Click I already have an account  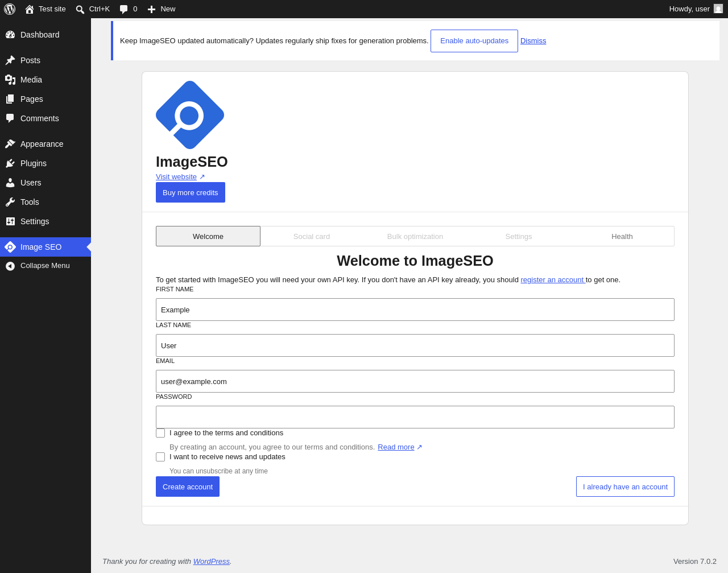(625, 487)
